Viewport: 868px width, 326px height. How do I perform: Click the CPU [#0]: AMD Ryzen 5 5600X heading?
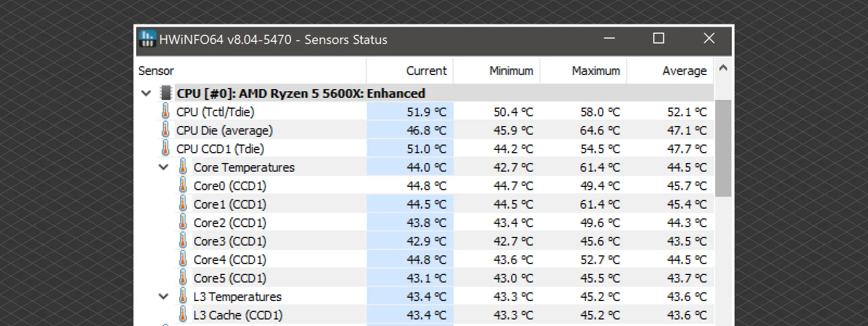pyautogui.click(x=301, y=93)
